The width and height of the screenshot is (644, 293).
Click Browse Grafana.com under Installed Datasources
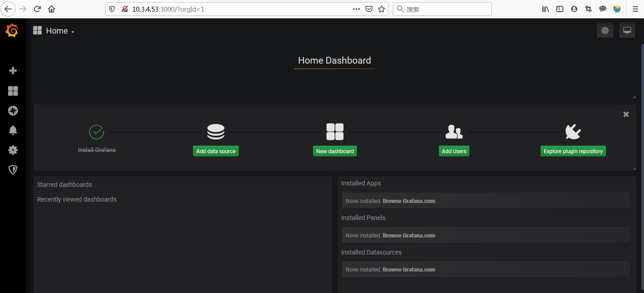pos(409,270)
